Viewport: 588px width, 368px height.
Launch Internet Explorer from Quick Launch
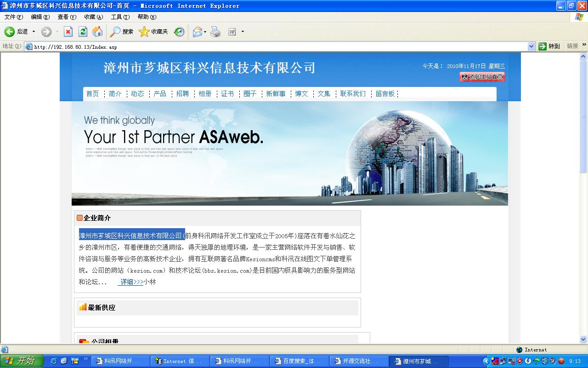54,361
